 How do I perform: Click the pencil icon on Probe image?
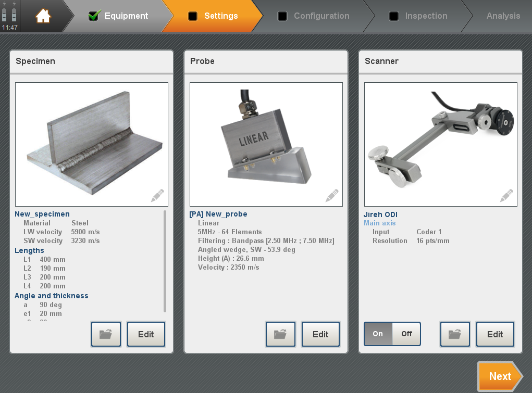(332, 195)
